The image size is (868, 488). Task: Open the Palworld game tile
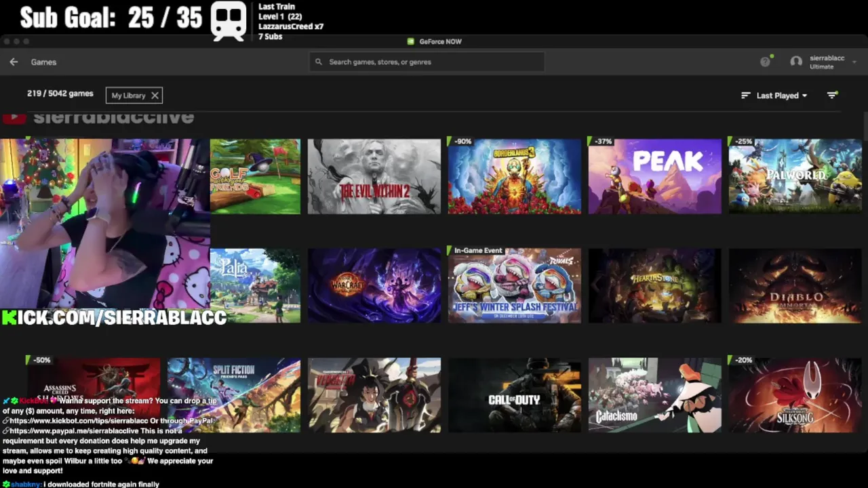(795, 176)
